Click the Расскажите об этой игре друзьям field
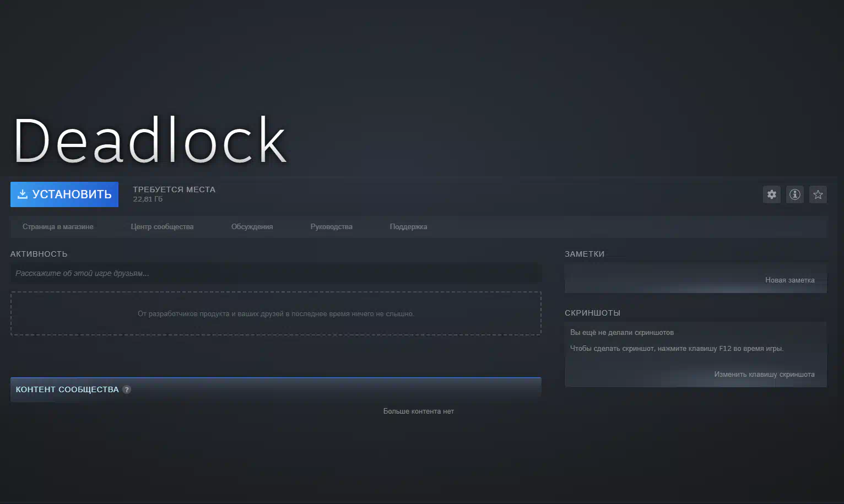844x504 pixels. point(276,273)
